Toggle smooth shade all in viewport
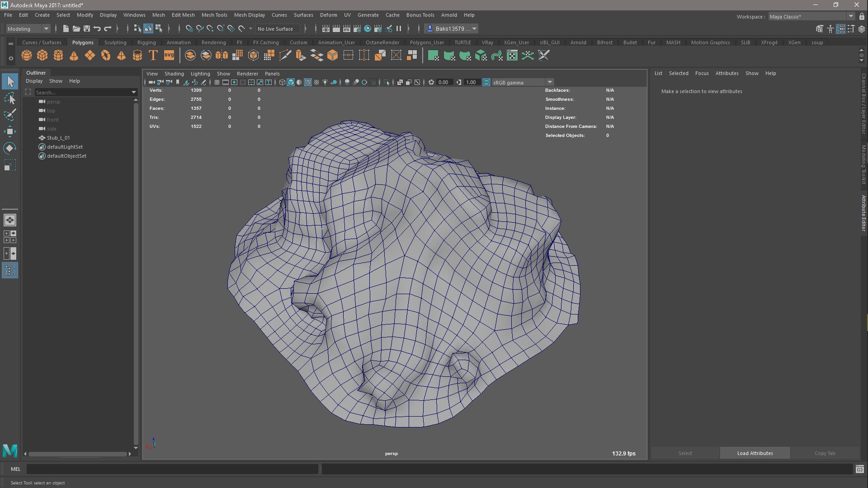 291,82
